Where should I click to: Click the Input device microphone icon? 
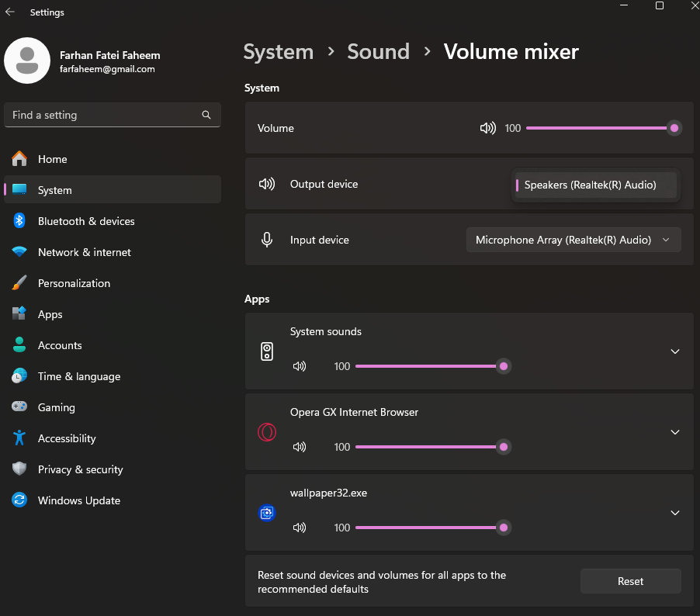point(267,239)
